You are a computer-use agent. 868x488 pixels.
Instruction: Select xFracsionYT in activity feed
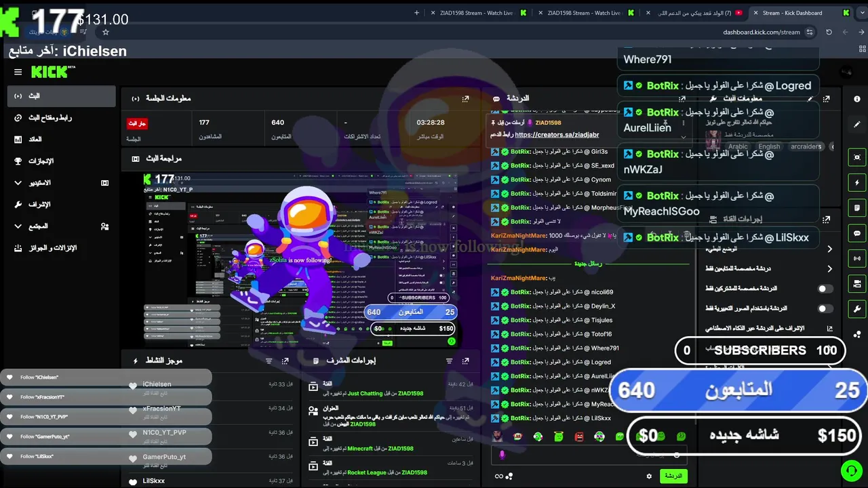coord(161,409)
